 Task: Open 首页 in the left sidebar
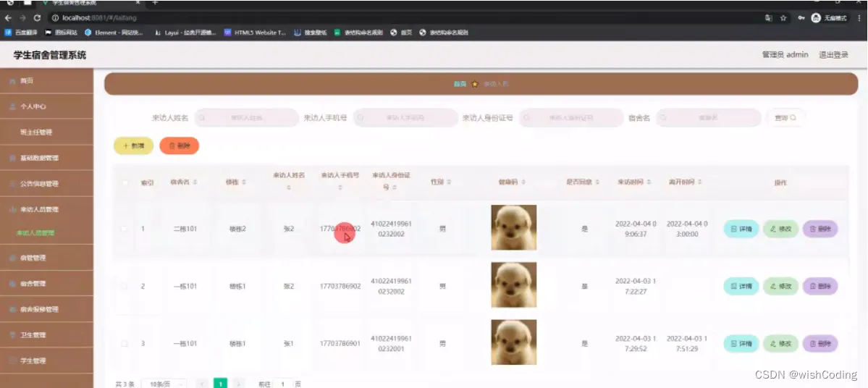[x=46, y=81]
